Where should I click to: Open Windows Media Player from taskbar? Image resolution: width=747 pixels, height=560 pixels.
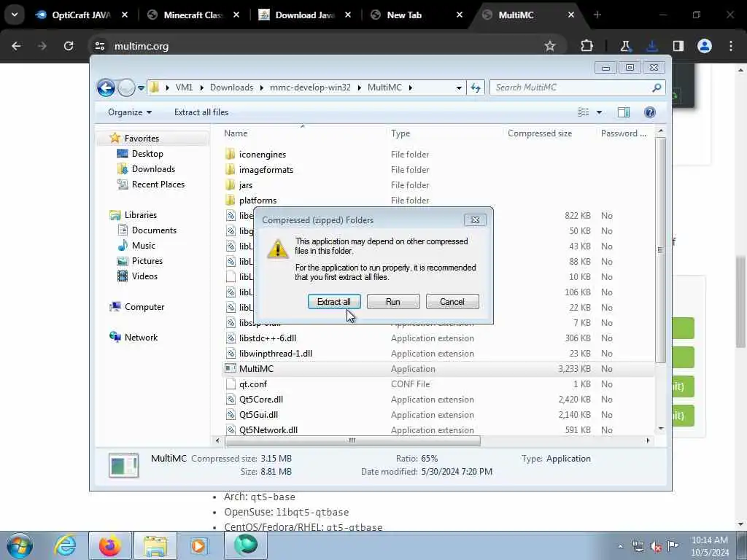[x=198, y=545]
